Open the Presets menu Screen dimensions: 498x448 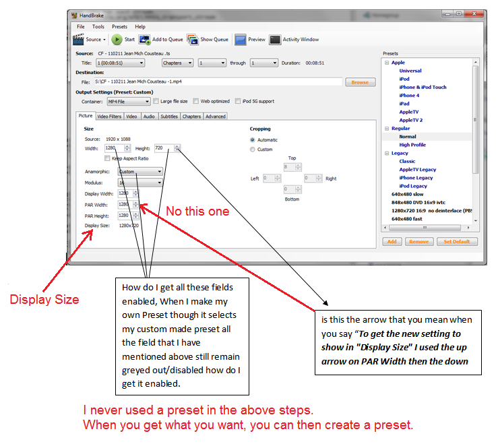(x=119, y=27)
